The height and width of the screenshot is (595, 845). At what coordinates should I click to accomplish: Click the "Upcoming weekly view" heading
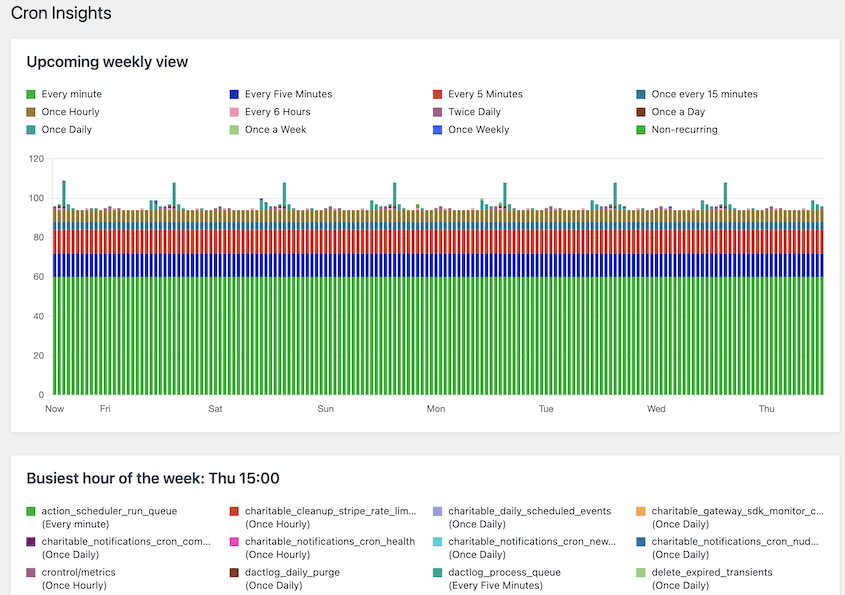tap(107, 62)
